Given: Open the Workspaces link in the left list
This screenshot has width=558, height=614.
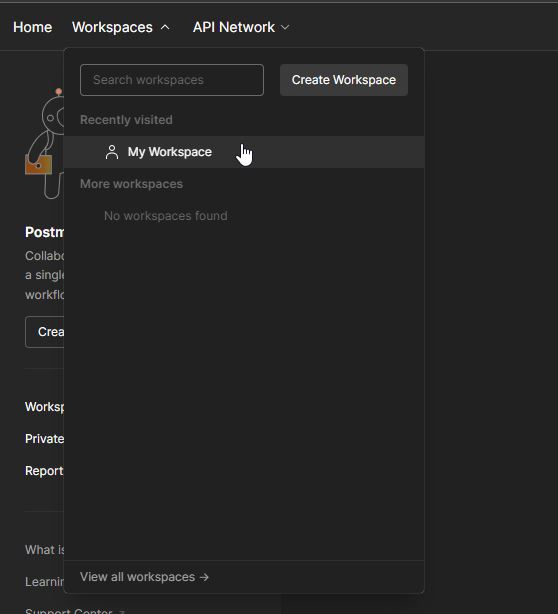Looking at the screenshot, I should 45,407.
